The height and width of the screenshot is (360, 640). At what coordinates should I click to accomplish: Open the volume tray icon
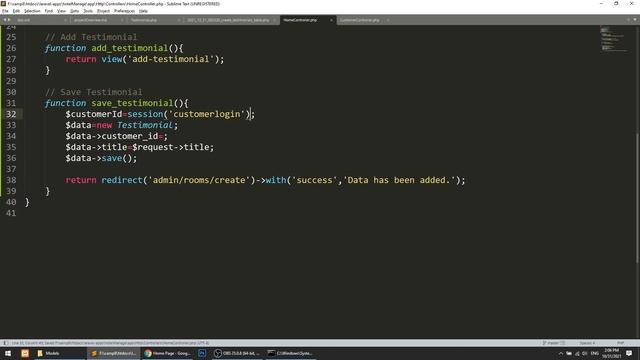coord(584,353)
